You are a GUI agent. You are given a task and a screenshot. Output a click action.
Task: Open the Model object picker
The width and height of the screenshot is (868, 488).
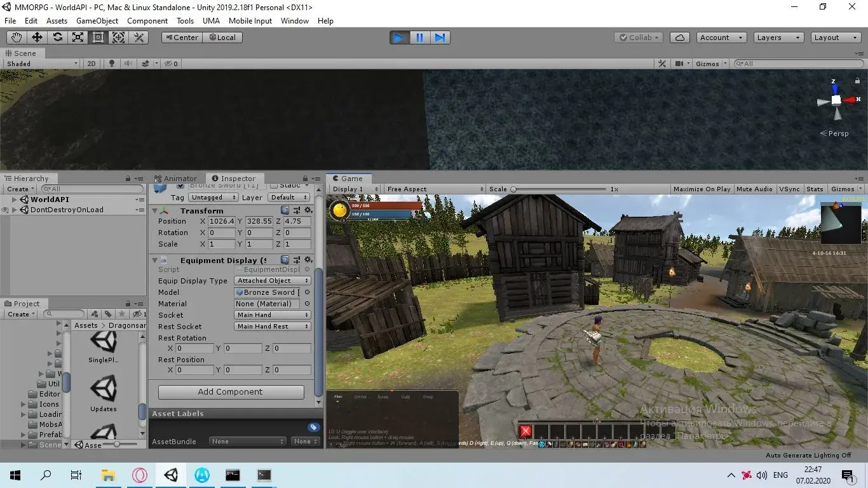(x=308, y=292)
